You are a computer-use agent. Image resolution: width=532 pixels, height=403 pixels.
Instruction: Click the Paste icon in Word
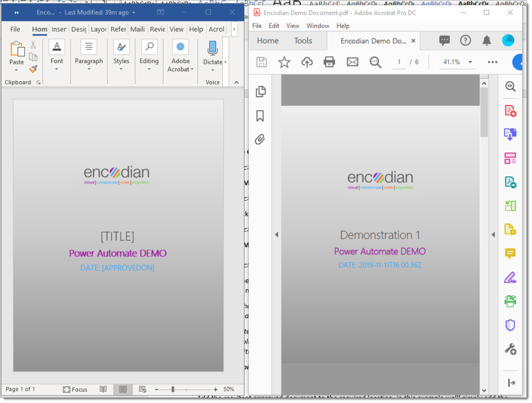pos(17,48)
